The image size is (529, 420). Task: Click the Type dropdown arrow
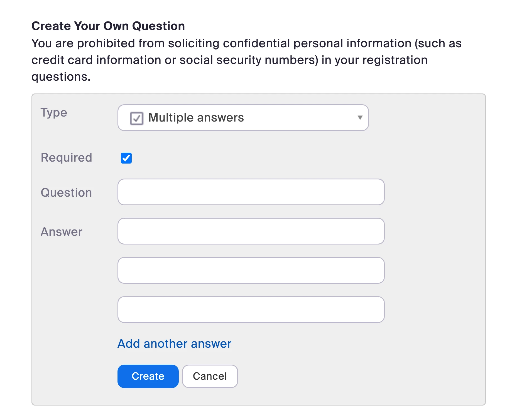coord(360,118)
